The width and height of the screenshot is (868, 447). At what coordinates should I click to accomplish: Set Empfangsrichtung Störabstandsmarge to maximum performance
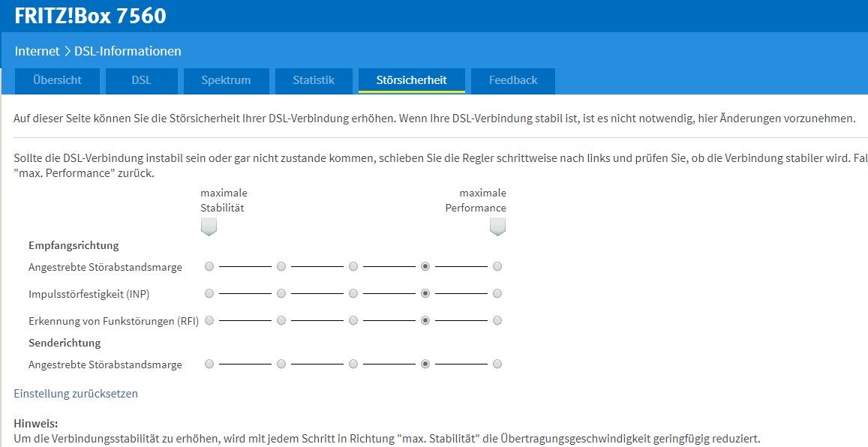click(497, 267)
